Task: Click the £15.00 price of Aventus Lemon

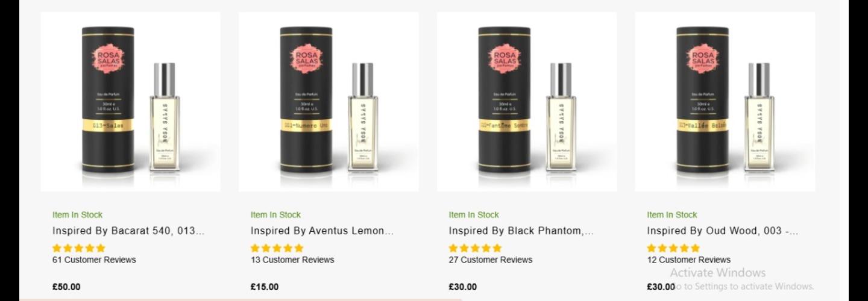Action: click(x=265, y=287)
